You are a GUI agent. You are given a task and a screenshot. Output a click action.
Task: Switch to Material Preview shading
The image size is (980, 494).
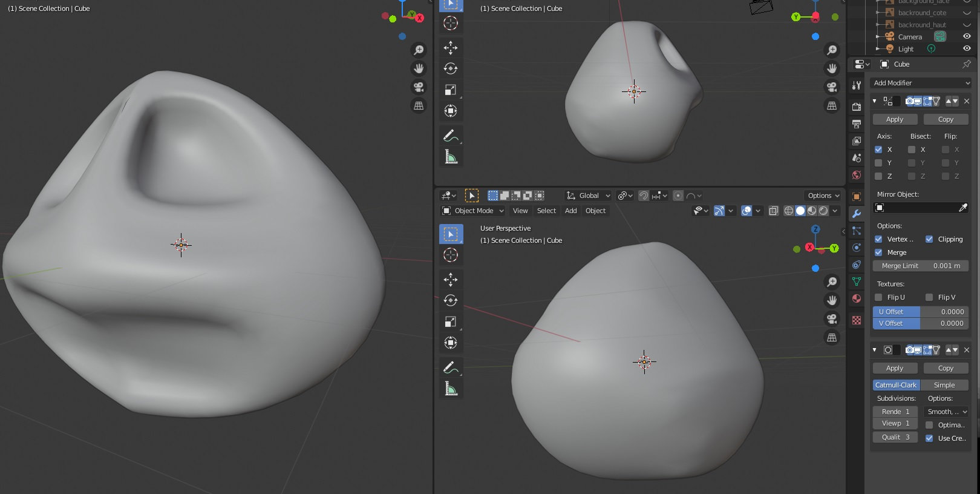click(812, 211)
